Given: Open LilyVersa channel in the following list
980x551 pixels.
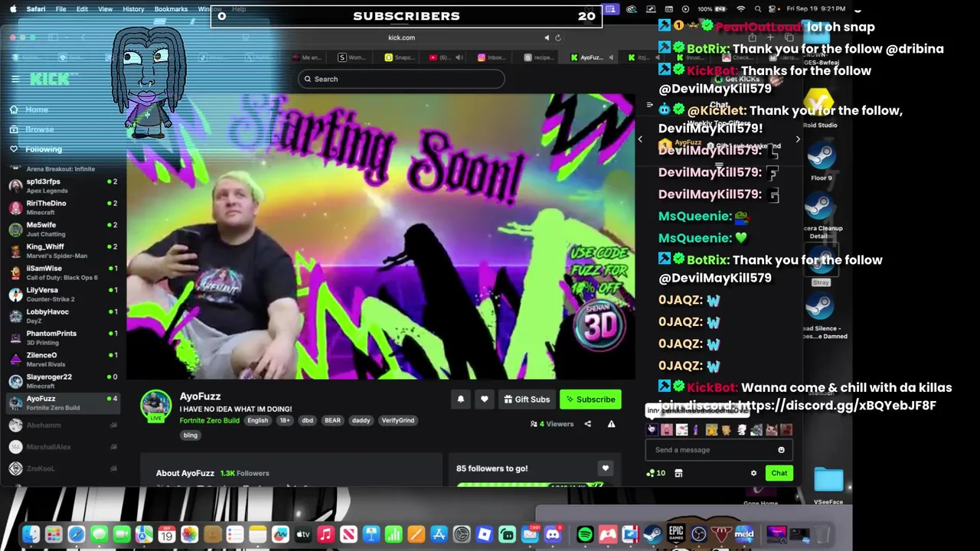Looking at the screenshot, I should click(63, 294).
